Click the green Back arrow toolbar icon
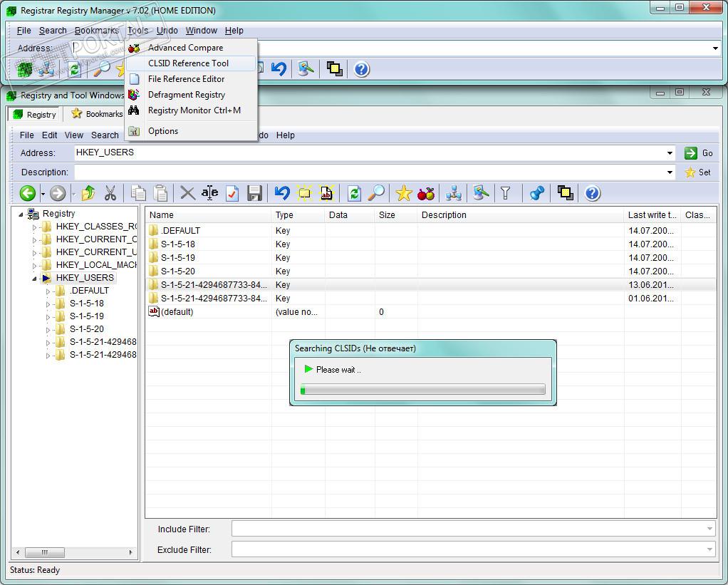This screenshot has width=728, height=585. coord(27,193)
